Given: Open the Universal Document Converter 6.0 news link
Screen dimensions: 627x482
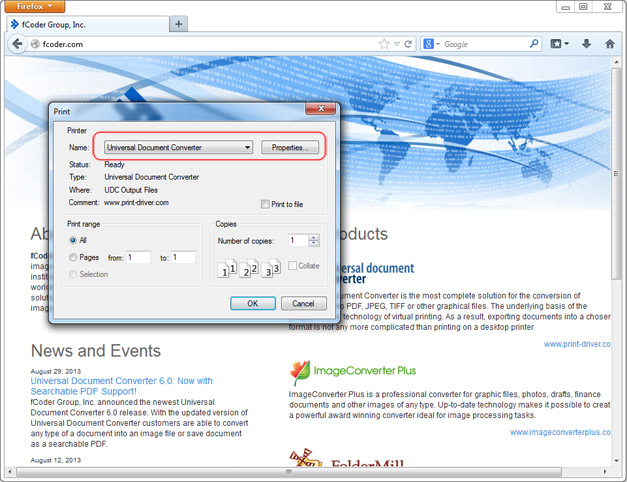Looking at the screenshot, I should [x=121, y=386].
